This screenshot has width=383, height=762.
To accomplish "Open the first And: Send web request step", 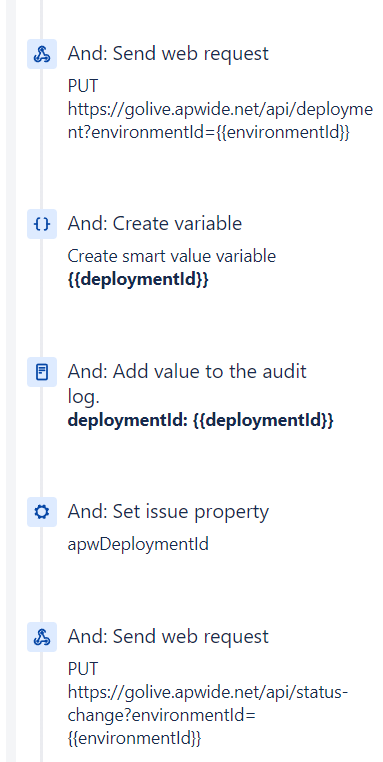I will [168, 53].
